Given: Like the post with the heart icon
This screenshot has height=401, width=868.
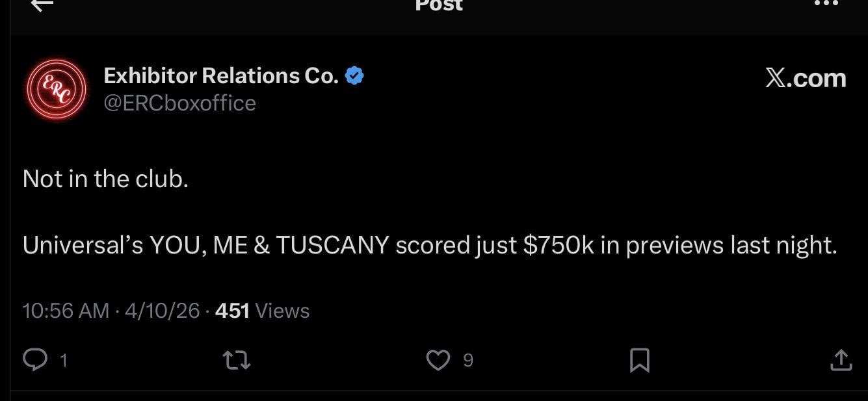Looking at the screenshot, I should (438, 359).
